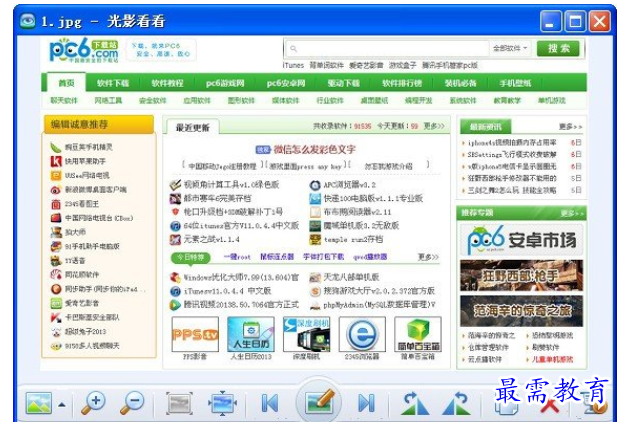Click the icon beside 超级兔子2013
This screenshot has height=422, width=617.
[x=56, y=331]
